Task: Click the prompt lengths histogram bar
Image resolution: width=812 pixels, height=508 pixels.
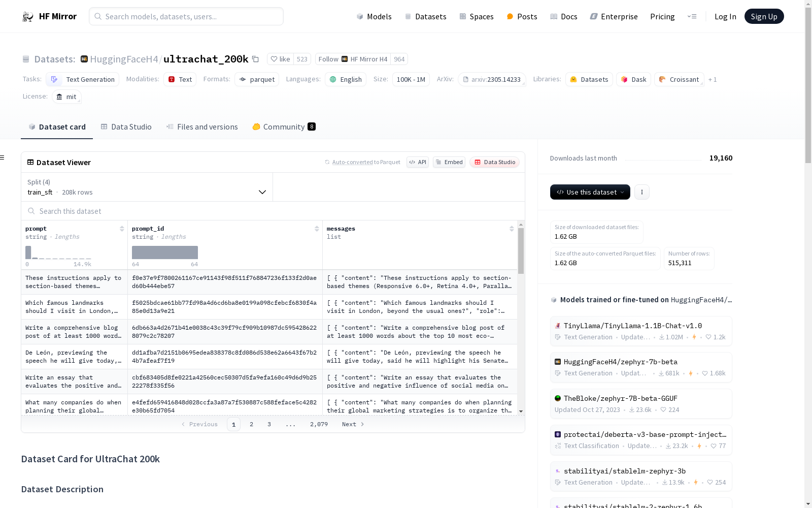Action: 28,252
